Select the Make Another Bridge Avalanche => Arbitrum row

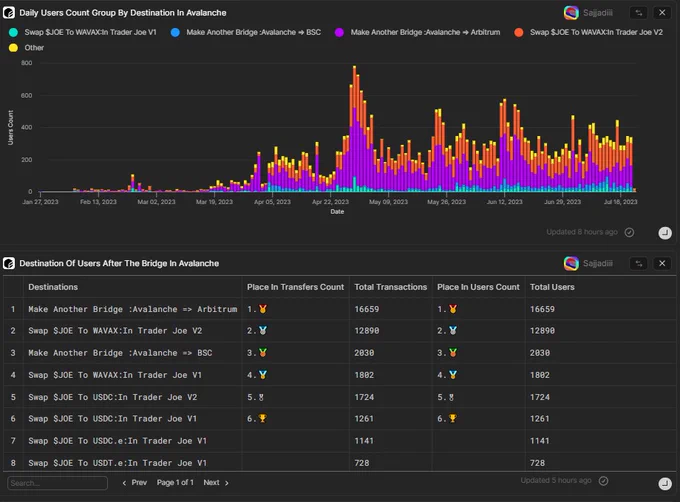click(x=340, y=309)
